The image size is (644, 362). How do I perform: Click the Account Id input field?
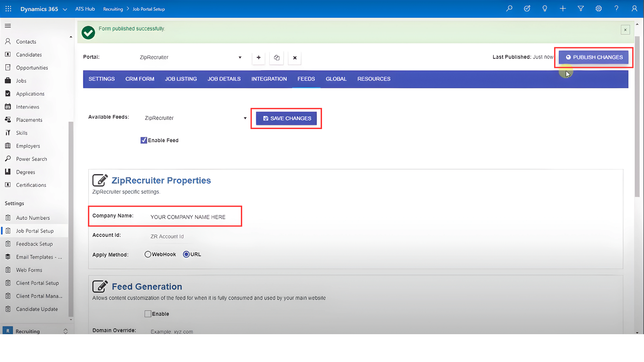[193, 237]
